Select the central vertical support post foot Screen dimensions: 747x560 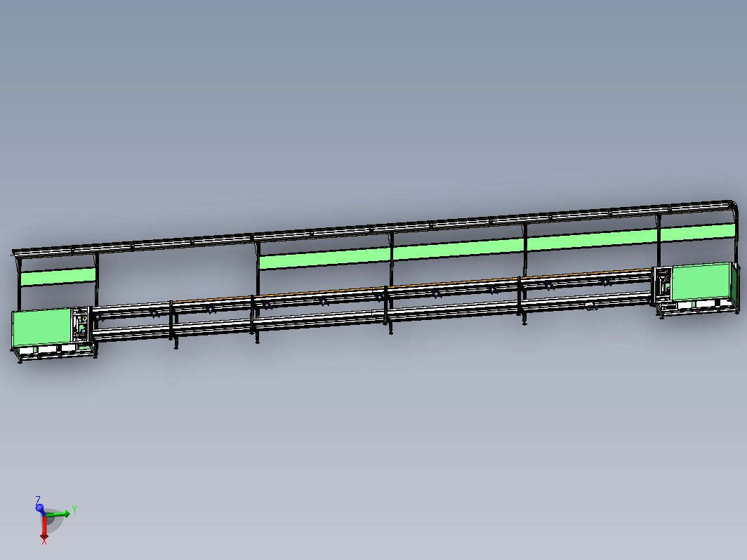pos(390,331)
